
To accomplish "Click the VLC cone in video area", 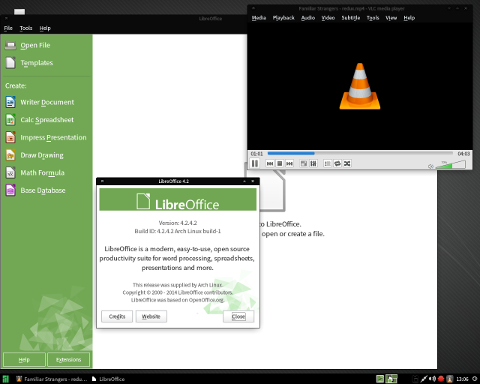I will (360, 86).
